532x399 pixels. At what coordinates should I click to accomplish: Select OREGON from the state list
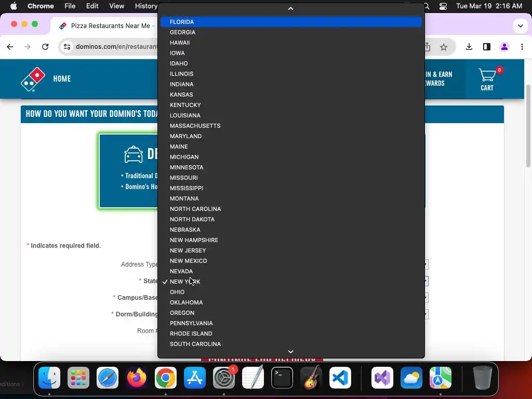pos(291,313)
